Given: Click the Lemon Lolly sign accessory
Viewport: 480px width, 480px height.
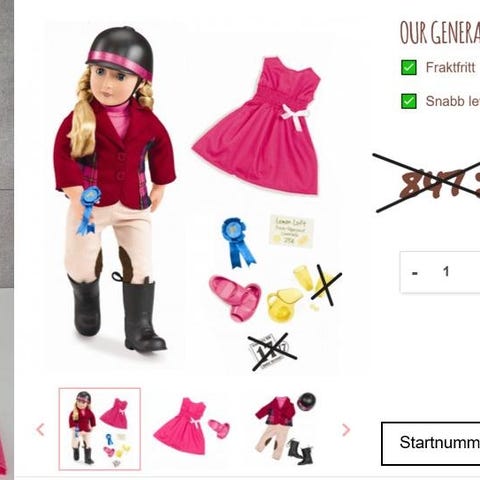Looking at the screenshot, I should tap(292, 231).
